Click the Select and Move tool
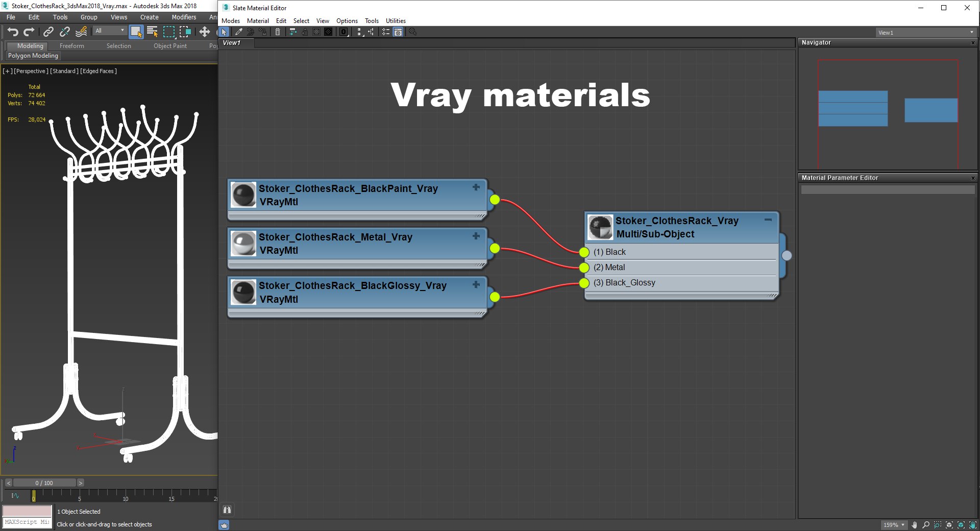 coord(205,32)
